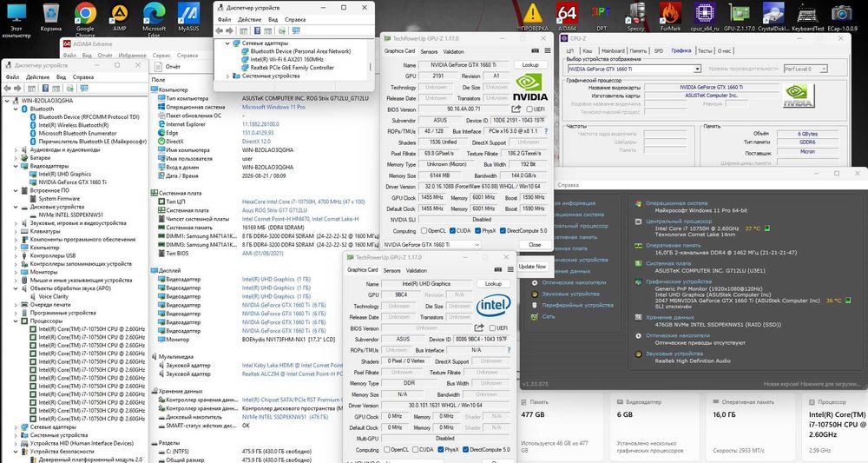Expand Клавиатуры node in left Device Manager
Viewport: 868px width, 463px height.
pyautogui.click(x=16, y=231)
